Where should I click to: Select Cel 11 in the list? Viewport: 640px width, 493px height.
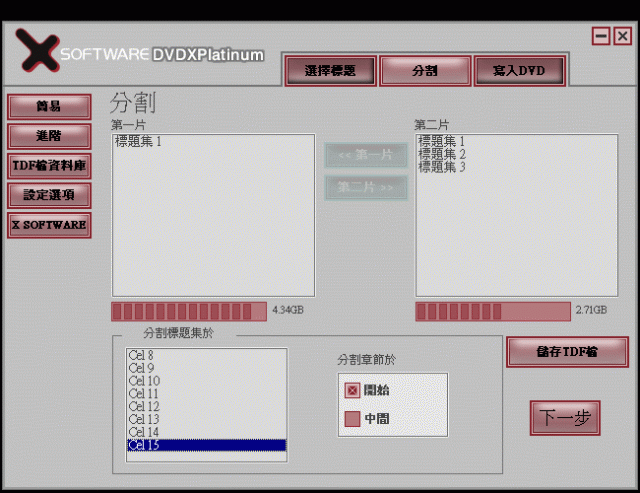[x=207, y=394]
